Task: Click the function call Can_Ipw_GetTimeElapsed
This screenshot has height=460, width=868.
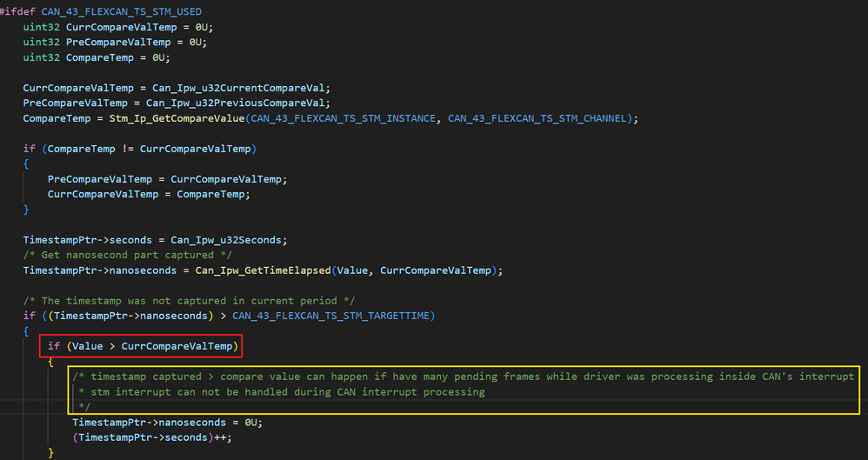Action: click(x=263, y=270)
